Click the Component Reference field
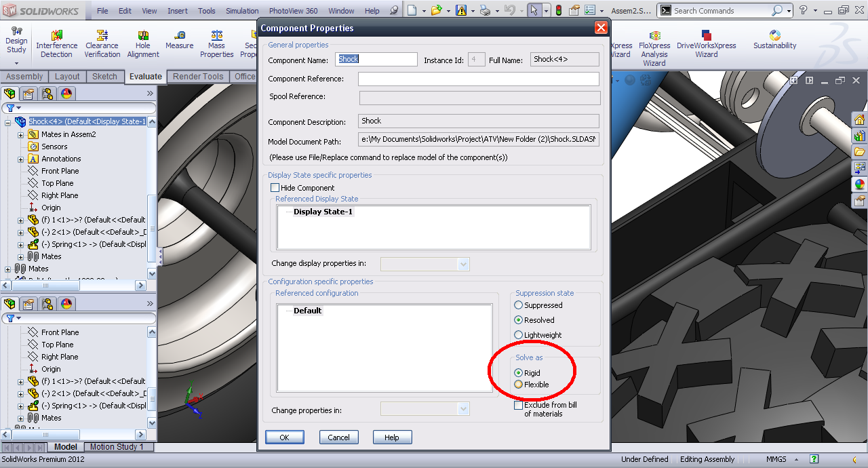The height and width of the screenshot is (468, 868). pos(479,79)
